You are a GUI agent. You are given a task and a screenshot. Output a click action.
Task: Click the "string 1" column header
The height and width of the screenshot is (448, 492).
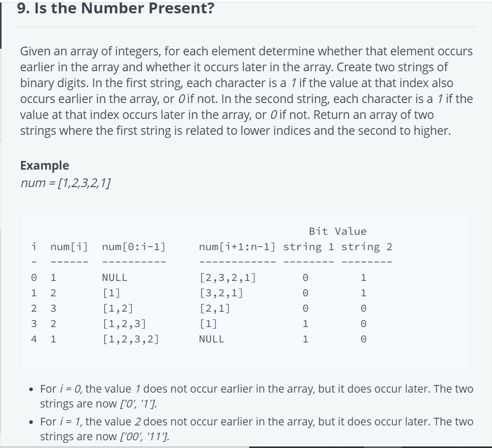309,247
